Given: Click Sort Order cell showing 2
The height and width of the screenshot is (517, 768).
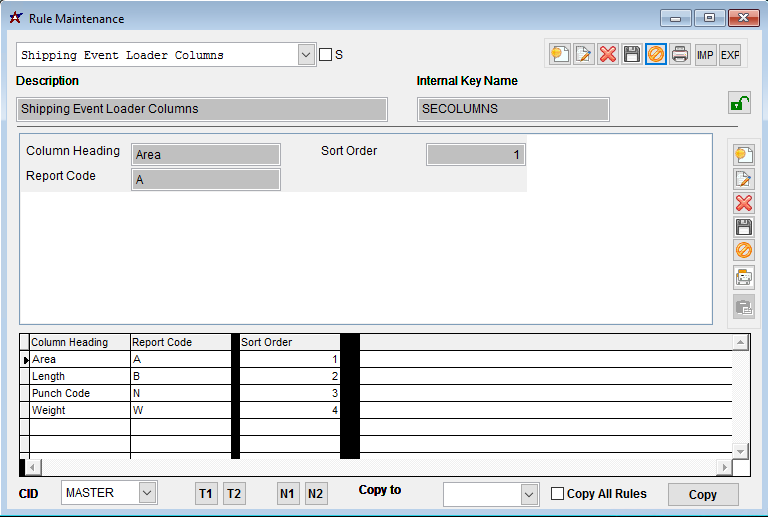Looking at the screenshot, I should (289, 376).
